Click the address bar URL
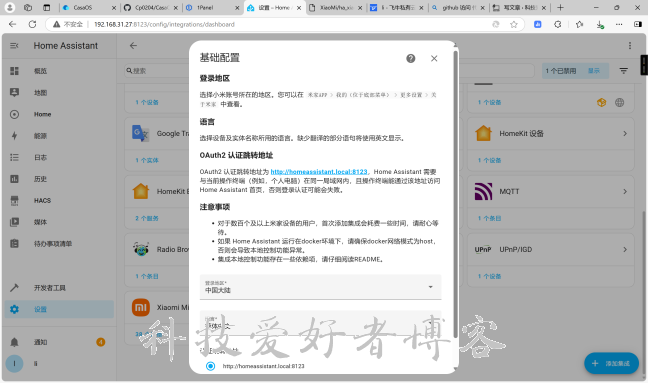Screen dimensions: 648x383 (x=164, y=24)
